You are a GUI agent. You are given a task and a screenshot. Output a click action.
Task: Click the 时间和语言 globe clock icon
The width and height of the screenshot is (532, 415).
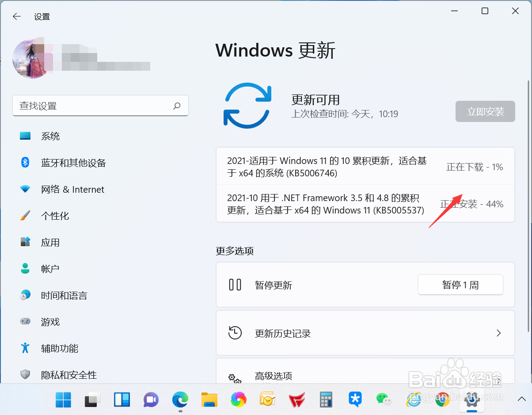25,295
